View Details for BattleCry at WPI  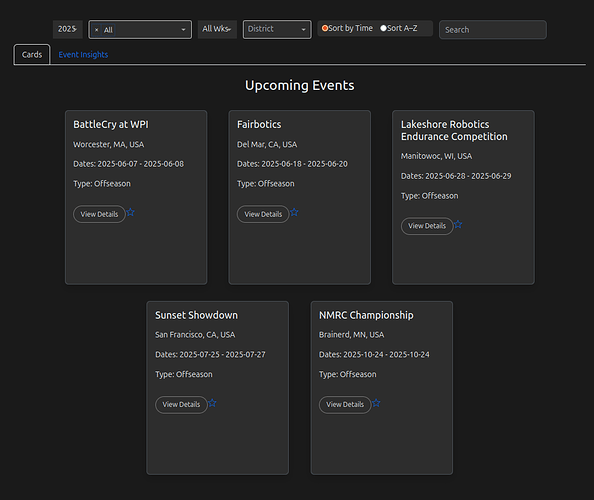(x=99, y=214)
